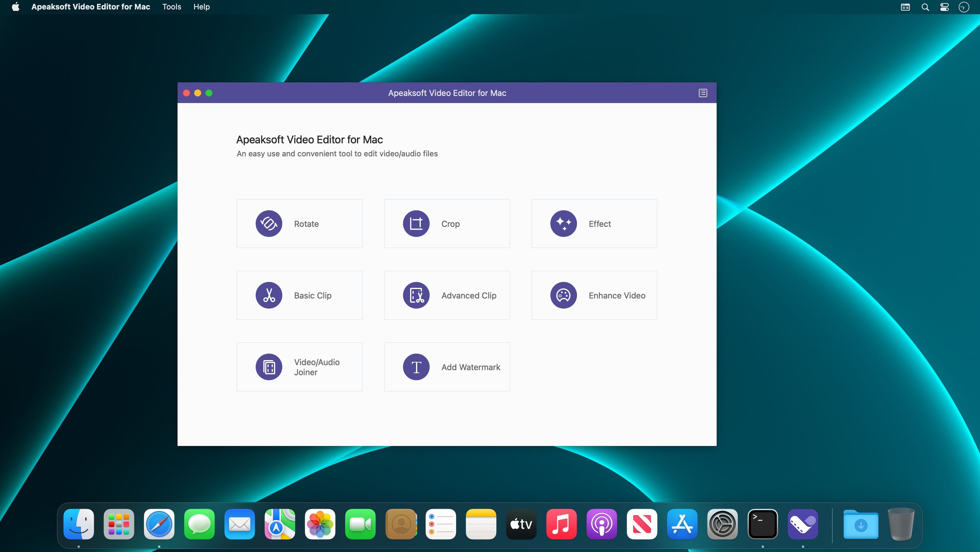Image resolution: width=980 pixels, height=552 pixels.
Task: Open Spotlight search in the menu bar
Action: click(x=925, y=7)
